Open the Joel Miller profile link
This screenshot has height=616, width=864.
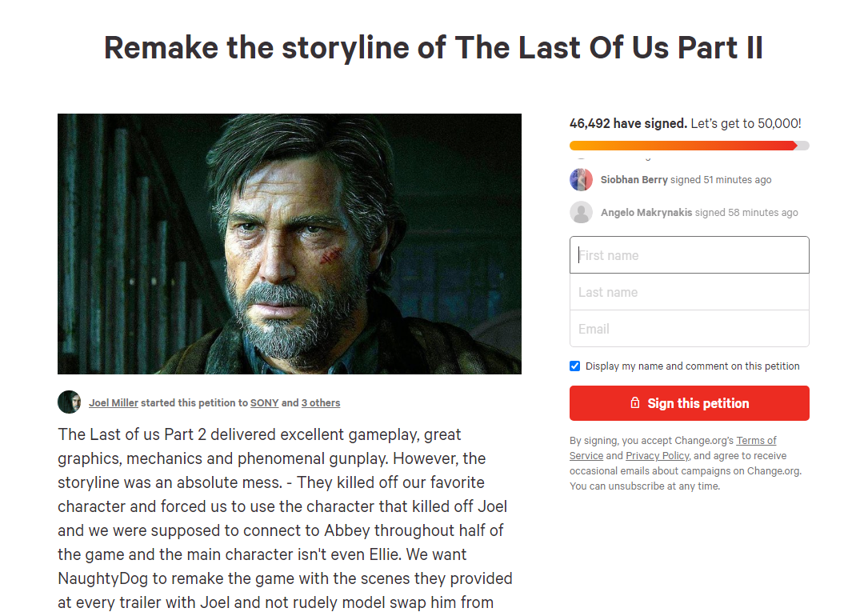click(x=114, y=403)
